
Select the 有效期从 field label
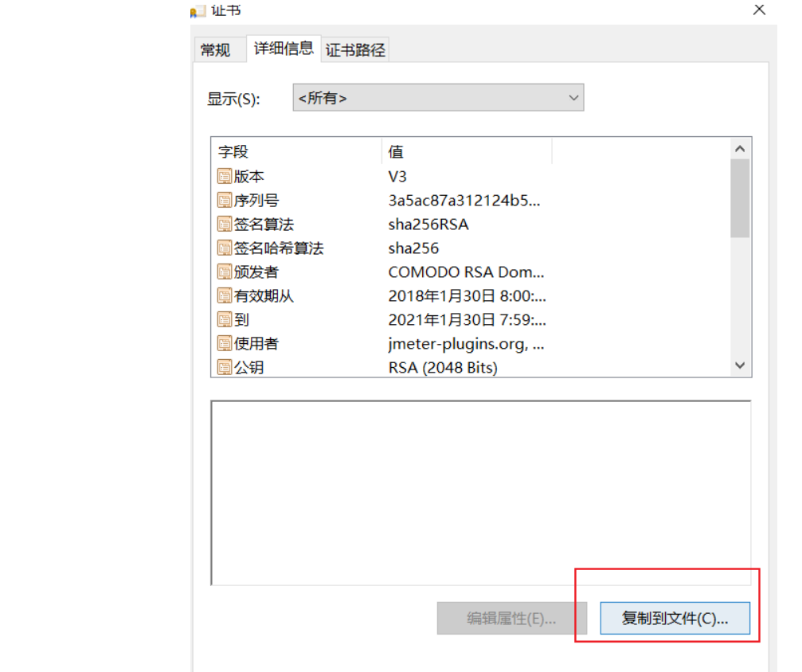(x=264, y=295)
